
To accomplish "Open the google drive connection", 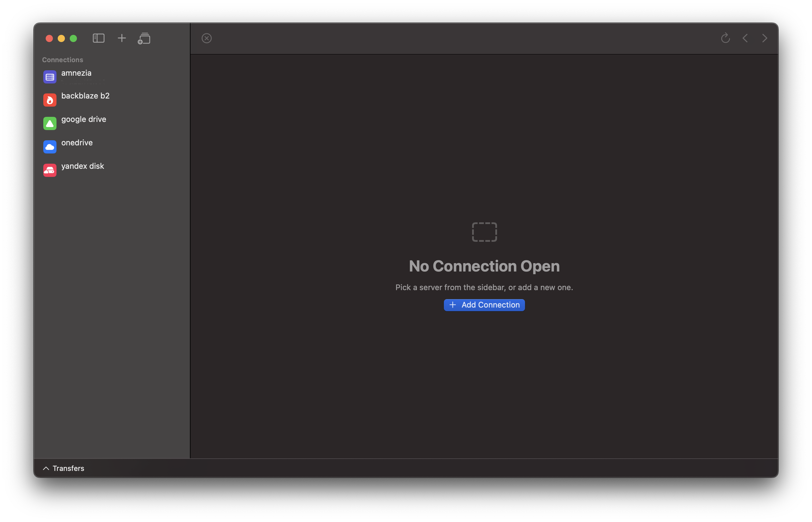I will (112, 123).
